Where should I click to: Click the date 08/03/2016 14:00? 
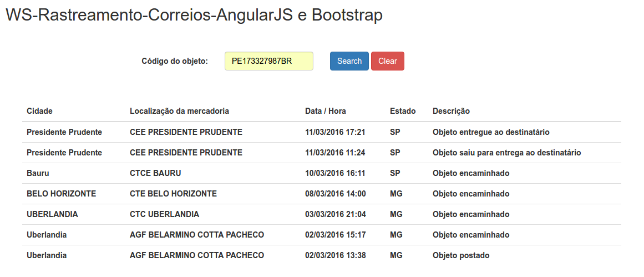336,194
